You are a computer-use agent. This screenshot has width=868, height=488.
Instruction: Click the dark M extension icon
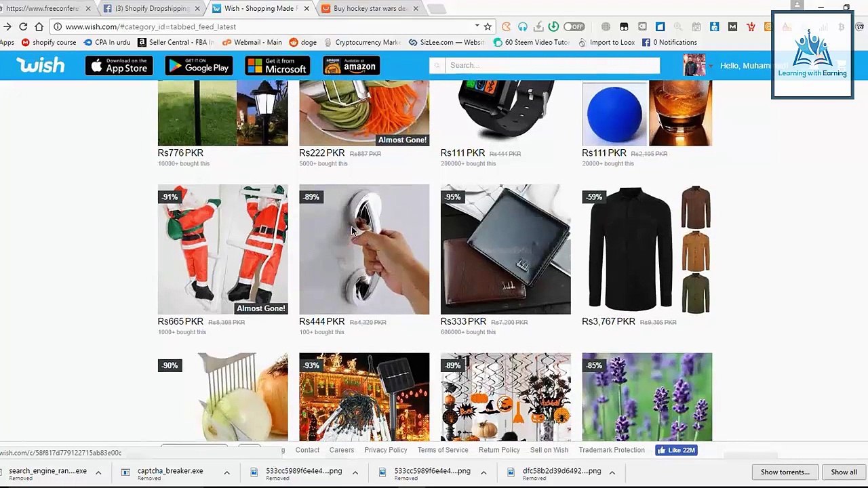pyautogui.click(x=732, y=26)
